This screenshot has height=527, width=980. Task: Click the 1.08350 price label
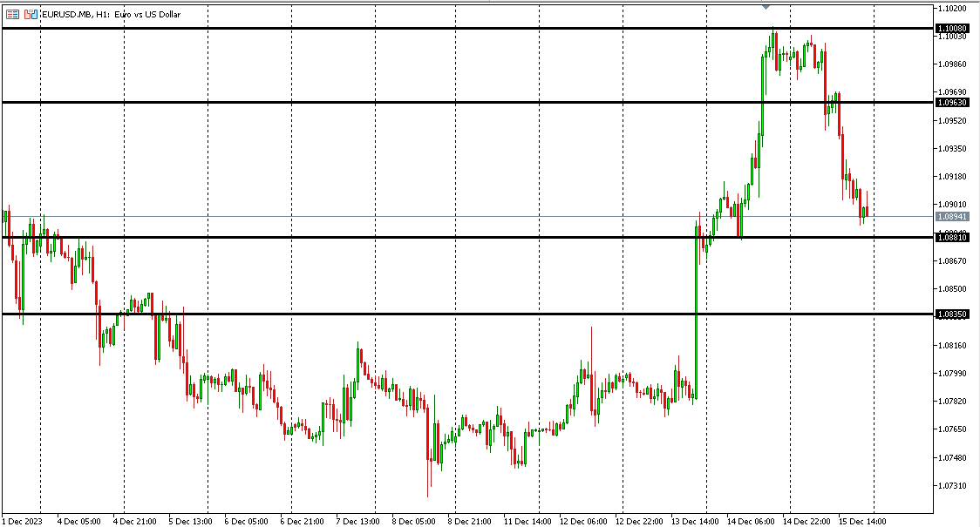(951, 314)
